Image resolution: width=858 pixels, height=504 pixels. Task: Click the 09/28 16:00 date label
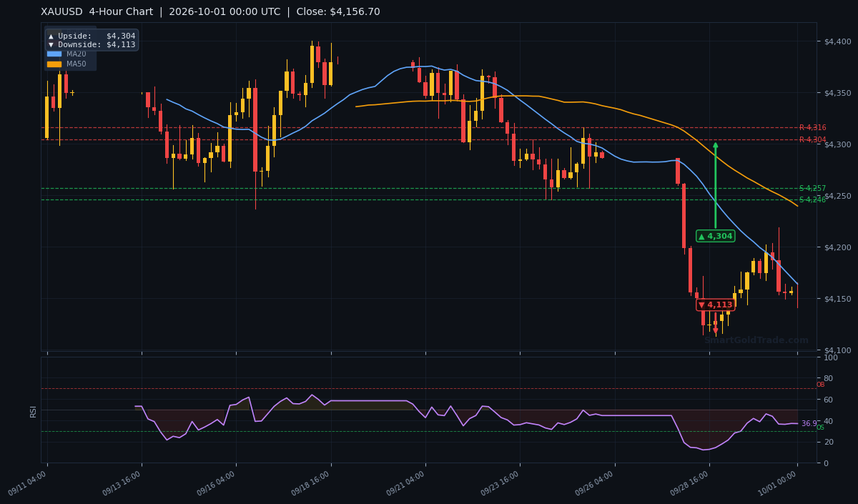click(690, 483)
